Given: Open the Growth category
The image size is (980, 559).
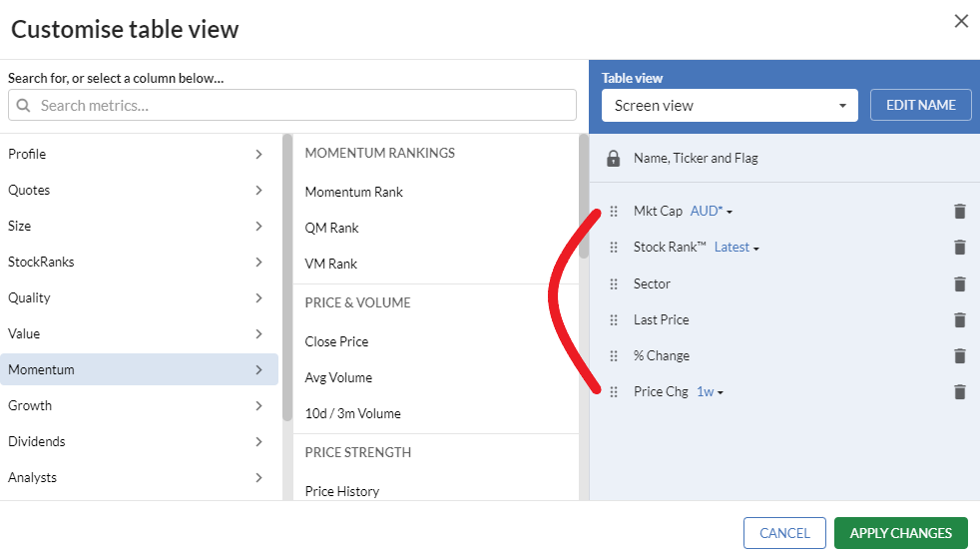Looking at the screenshot, I should (x=139, y=406).
